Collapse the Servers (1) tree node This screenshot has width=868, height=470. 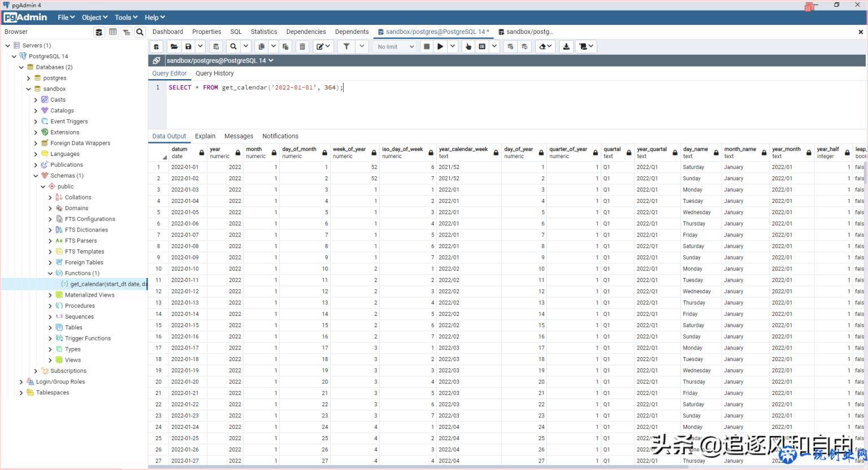(x=7, y=45)
